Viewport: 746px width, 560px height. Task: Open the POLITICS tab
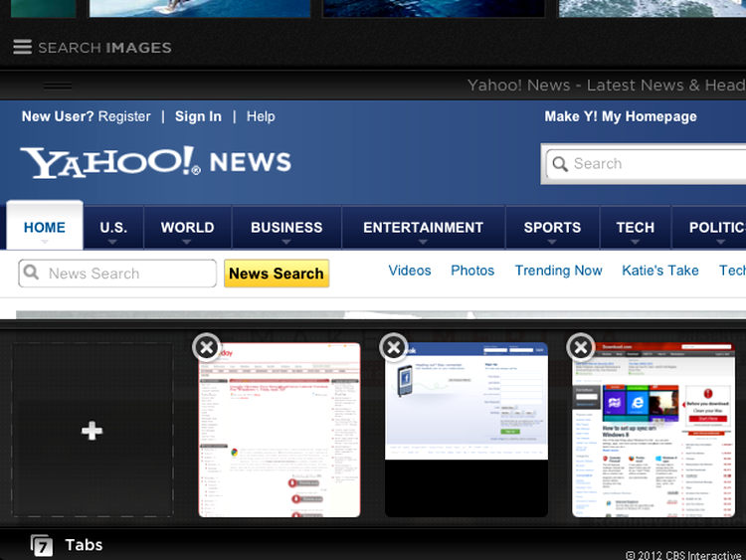tap(709, 228)
